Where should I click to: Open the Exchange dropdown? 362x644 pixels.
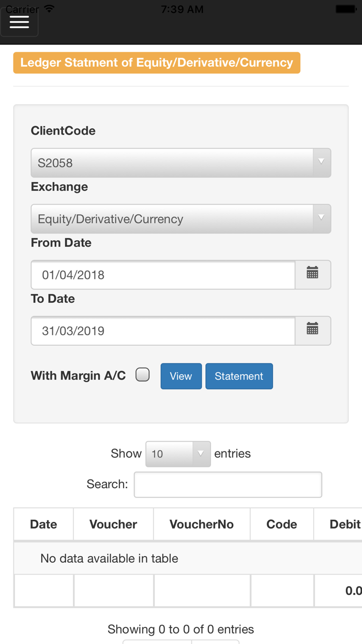click(x=181, y=219)
